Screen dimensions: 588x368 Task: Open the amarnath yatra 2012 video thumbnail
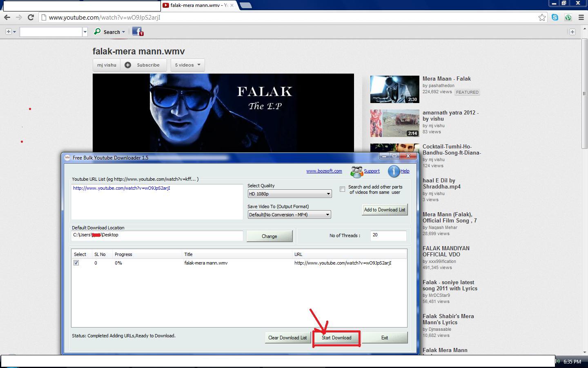coord(395,123)
